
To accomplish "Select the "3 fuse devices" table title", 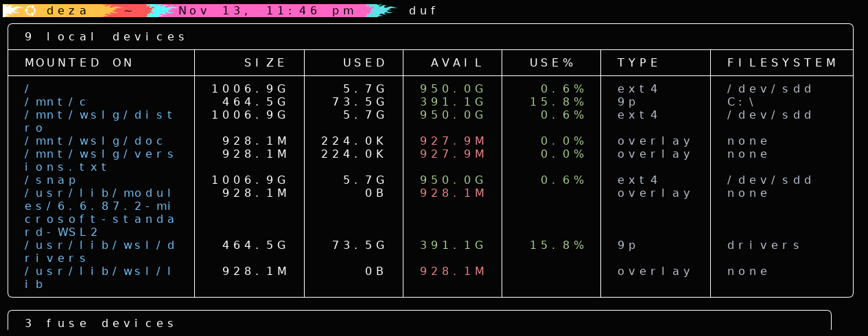I will (100, 324).
